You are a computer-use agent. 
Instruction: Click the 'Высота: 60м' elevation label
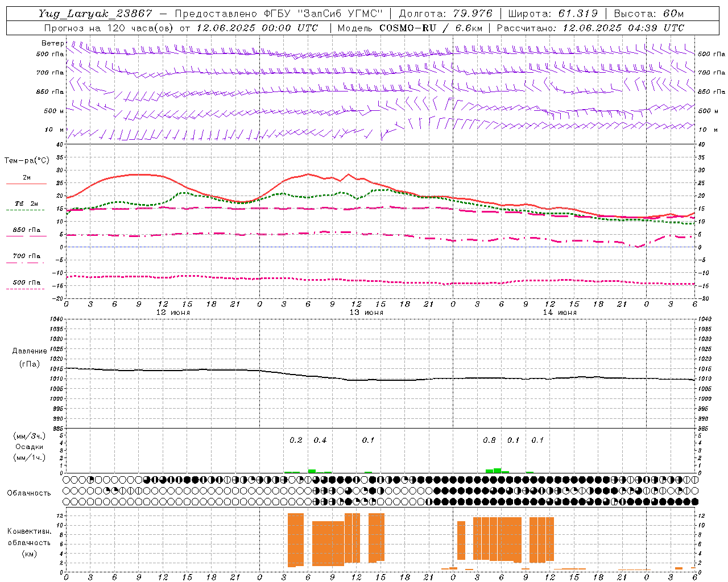coord(649,14)
